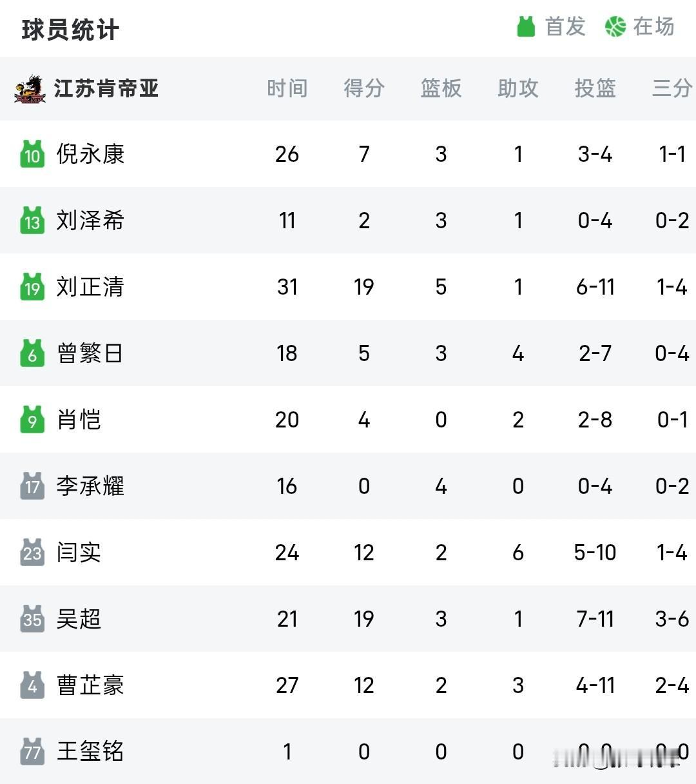Select the 篮板 column header

(x=441, y=88)
